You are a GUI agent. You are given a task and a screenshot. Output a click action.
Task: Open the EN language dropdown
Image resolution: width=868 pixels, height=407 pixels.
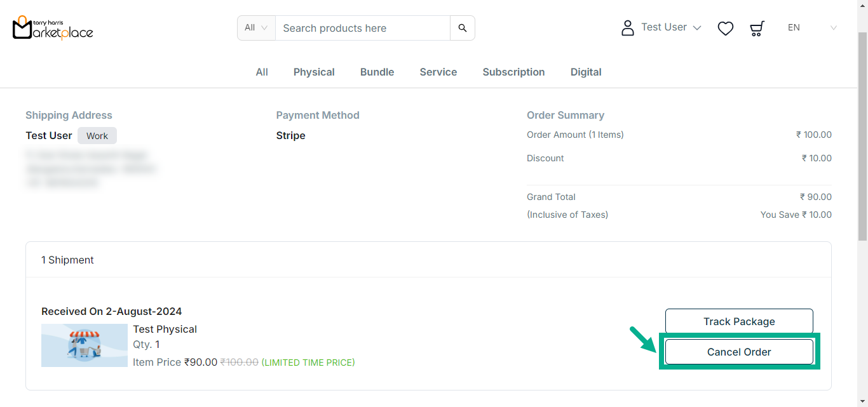811,28
